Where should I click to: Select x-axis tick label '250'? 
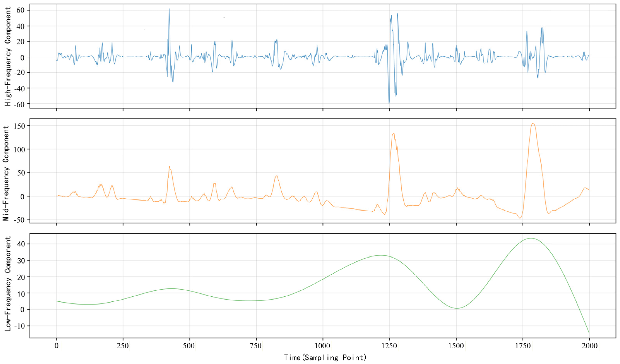(x=123, y=346)
